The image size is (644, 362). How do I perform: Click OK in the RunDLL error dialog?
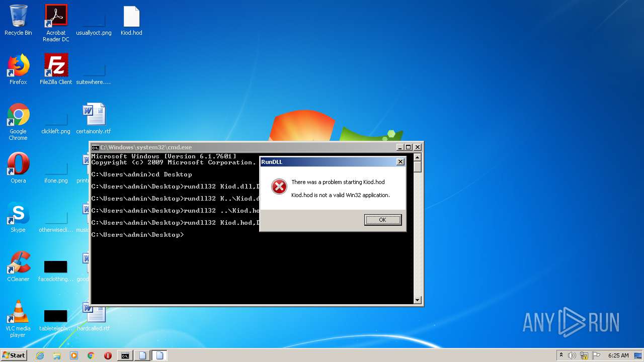point(383,220)
